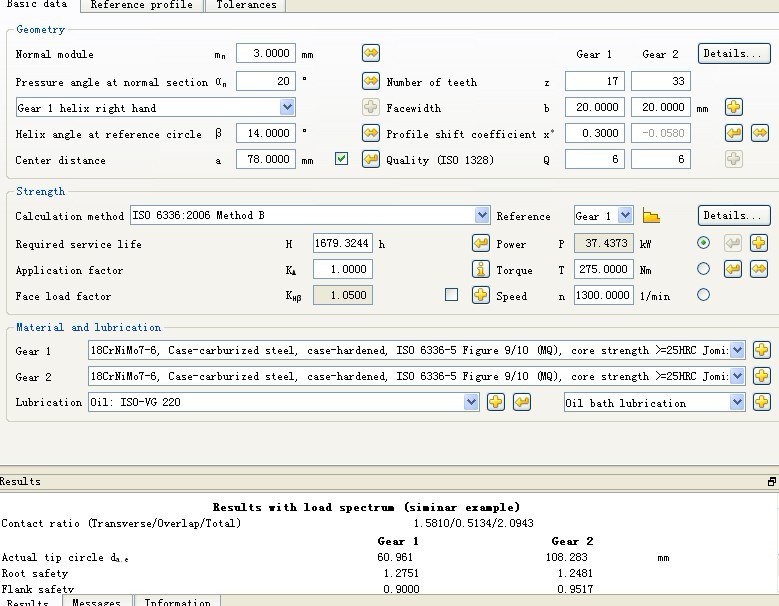Click the Speed field 1300.0000
Viewport: 779px width, 606px height.
(x=604, y=295)
